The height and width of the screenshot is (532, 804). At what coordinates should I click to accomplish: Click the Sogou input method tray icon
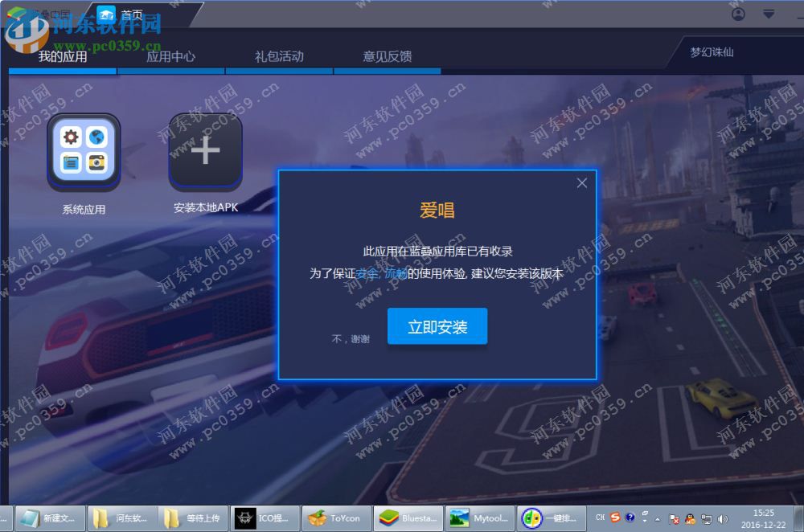(615, 518)
